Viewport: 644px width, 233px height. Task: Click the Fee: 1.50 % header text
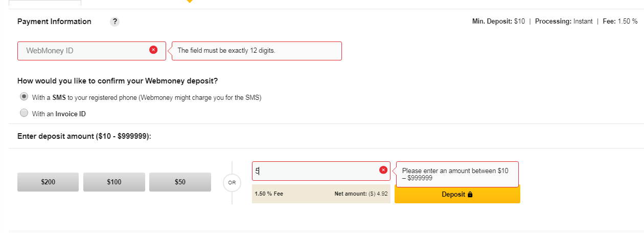(620, 22)
